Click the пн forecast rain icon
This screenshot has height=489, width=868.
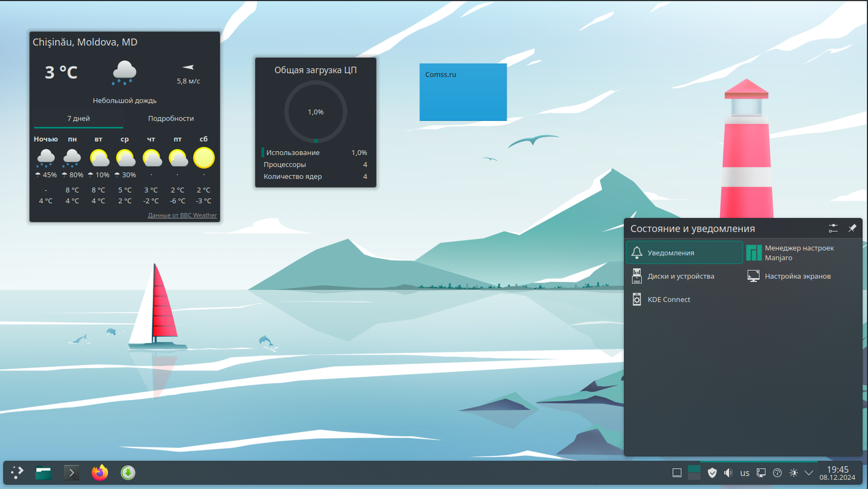tap(72, 157)
